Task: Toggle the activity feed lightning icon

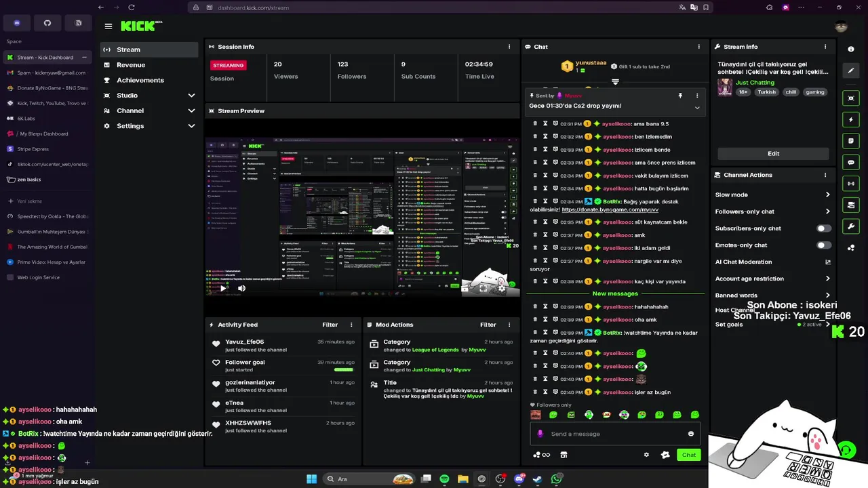Action: coord(851,120)
